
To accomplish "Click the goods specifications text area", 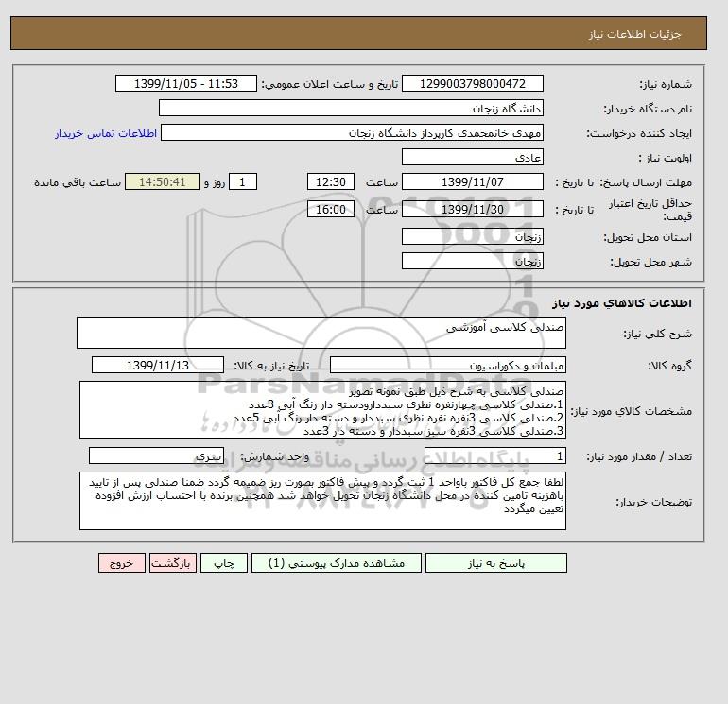I will click(x=322, y=410).
